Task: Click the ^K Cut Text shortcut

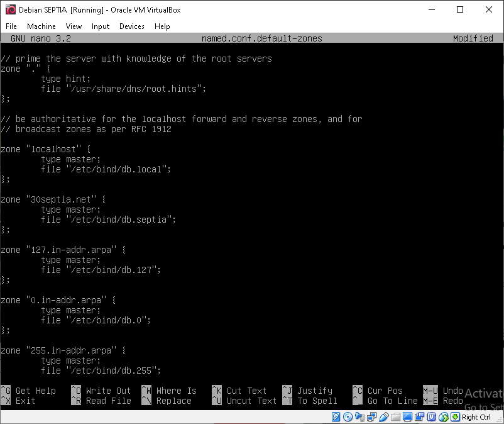Action: click(239, 391)
